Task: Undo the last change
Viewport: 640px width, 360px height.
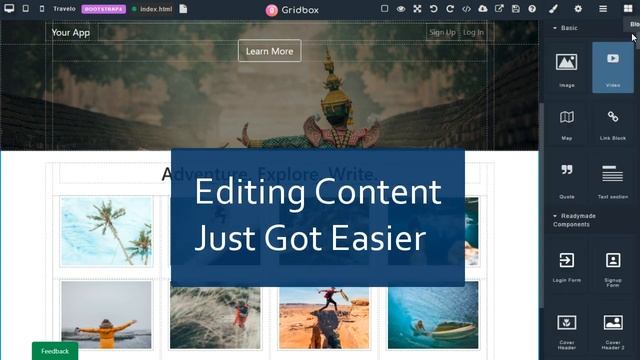Action: point(433,9)
